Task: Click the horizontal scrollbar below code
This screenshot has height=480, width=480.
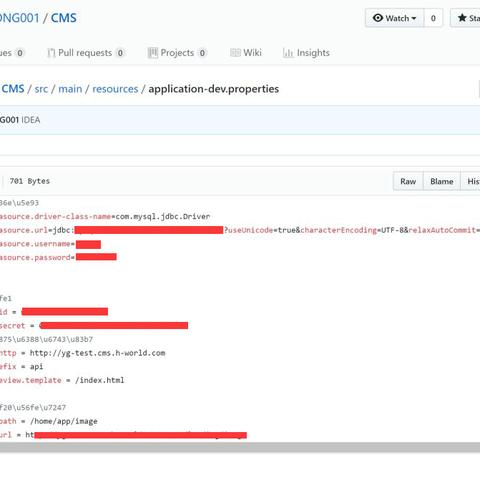Action: 240,447
